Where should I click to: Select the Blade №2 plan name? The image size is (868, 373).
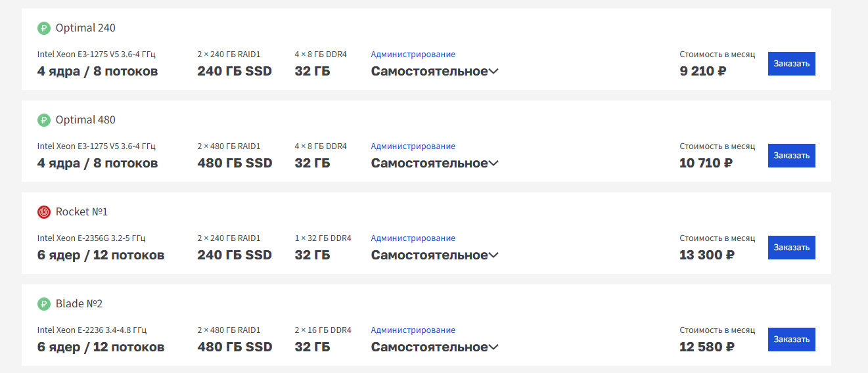pos(80,304)
